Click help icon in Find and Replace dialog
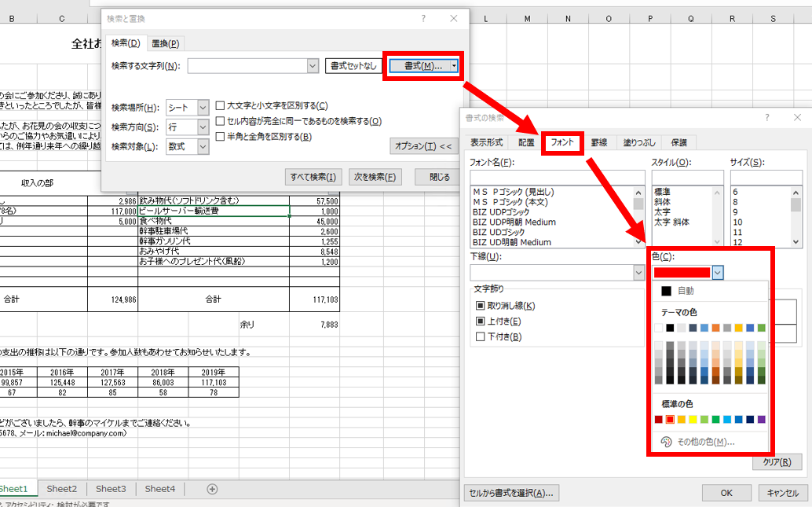The width and height of the screenshot is (812, 507). click(x=424, y=19)
